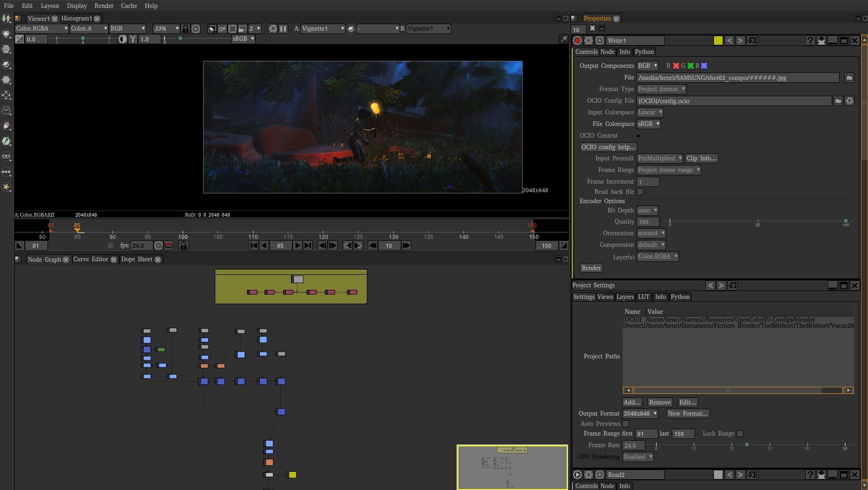This screenshot has height=490, width=868.
Task: Click the timeline playback loop mode icon
Action: 169,245
